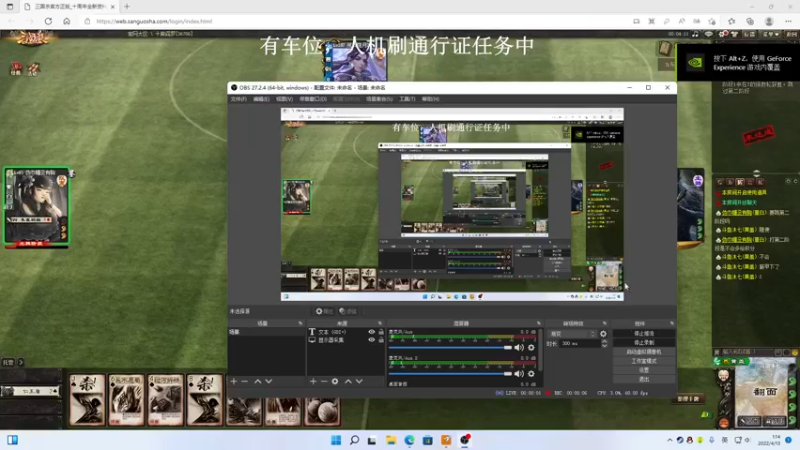Open File Explorer from taskbar
The height and width of the screenshot is (450, 800).
391,440
